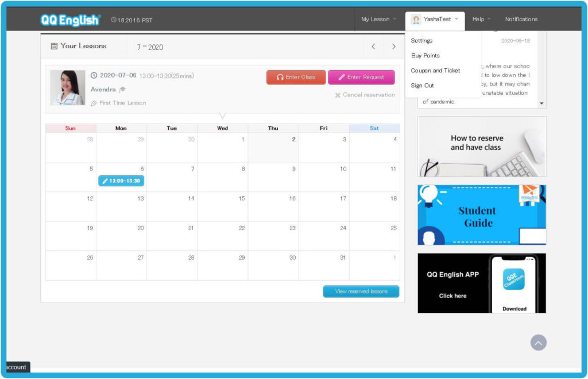Open the Help dropdown menu
Screen dimensions: 588x379
coord(481,20)
